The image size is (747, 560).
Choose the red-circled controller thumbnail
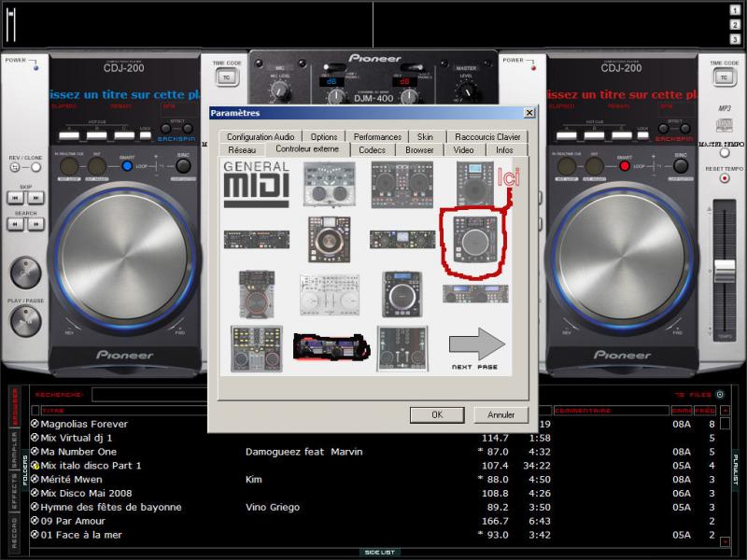474,238
